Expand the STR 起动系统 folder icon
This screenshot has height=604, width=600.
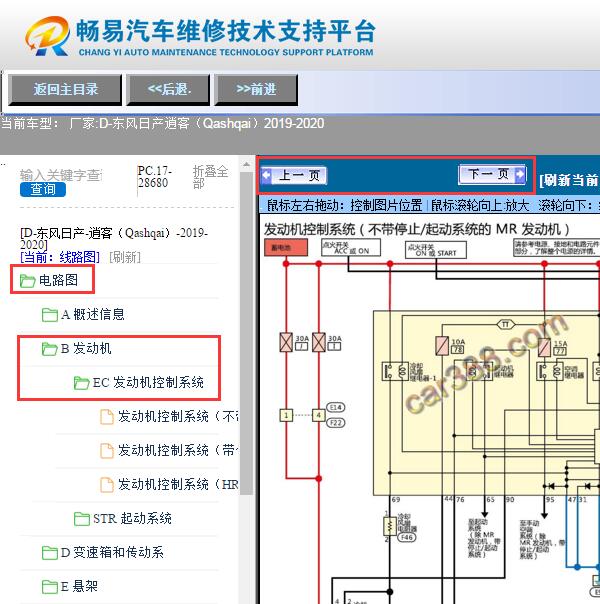82,518
